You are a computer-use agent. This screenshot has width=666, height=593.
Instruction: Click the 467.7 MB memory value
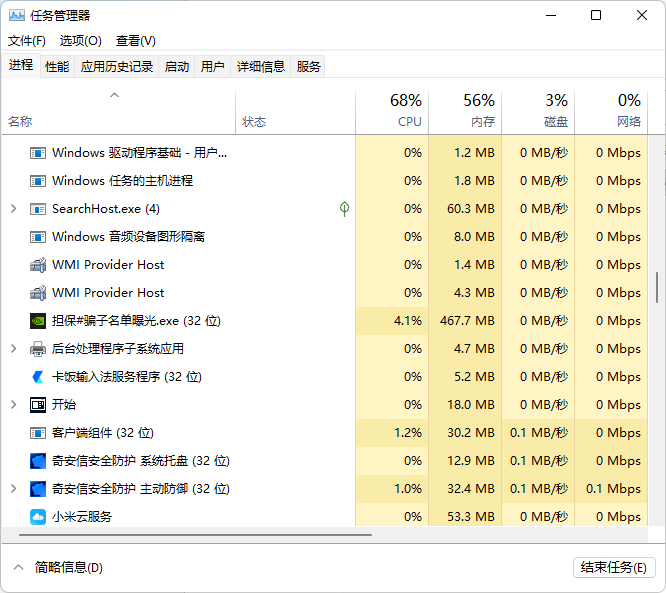pos(467,321)
